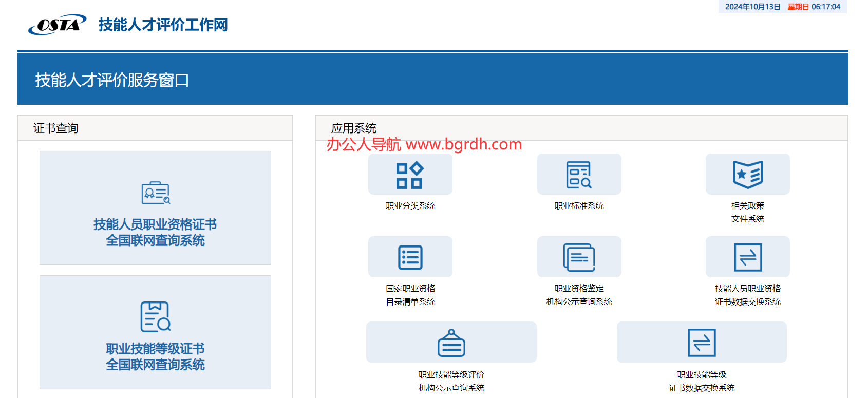Click the 职业标准系统 text label
This screenshot has height=398, width=868.
(579, 205)
